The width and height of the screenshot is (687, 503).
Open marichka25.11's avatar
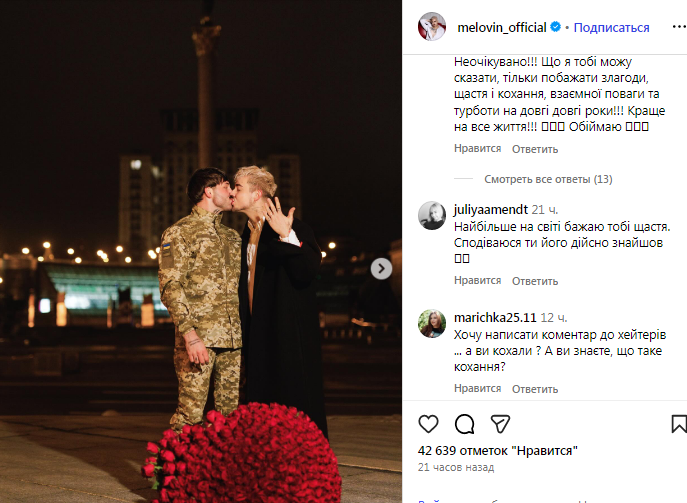(x=432, y=323)
